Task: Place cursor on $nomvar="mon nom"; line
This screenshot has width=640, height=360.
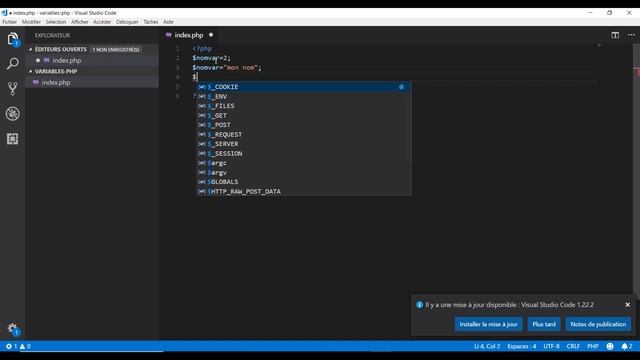Action: (227, 67)
